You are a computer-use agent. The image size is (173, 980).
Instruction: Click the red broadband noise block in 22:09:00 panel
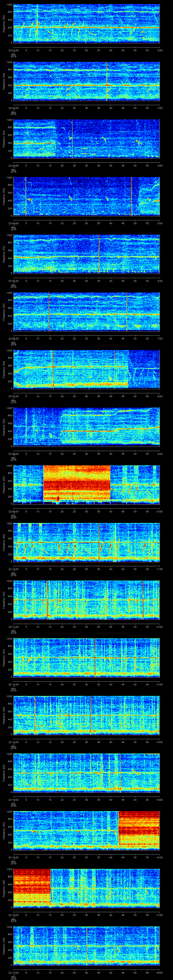(77, 482)
